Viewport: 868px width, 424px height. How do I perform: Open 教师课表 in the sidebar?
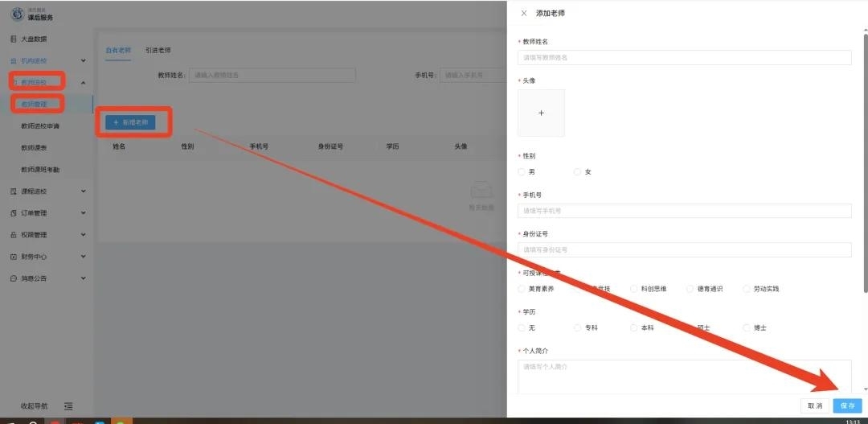coord(34,148)
